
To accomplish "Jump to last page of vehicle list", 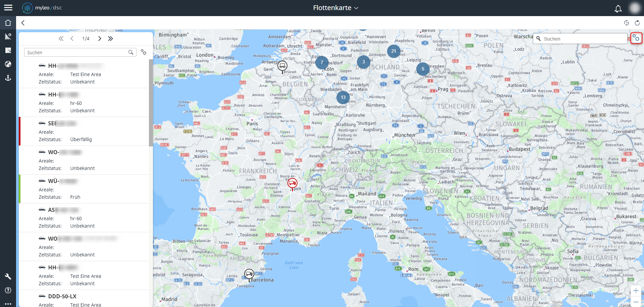I will [x=110, y=39].
